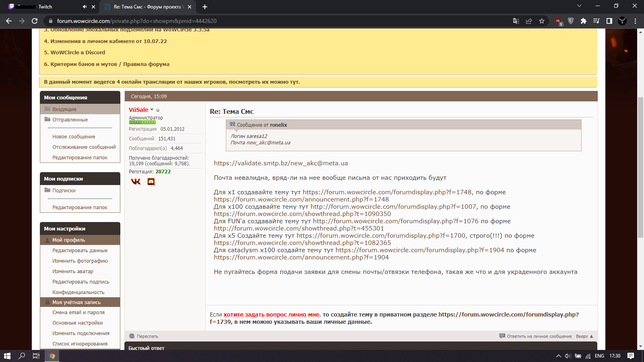Open the Отправленные sent folder
The image size is (644, 362).
point(70,120)
